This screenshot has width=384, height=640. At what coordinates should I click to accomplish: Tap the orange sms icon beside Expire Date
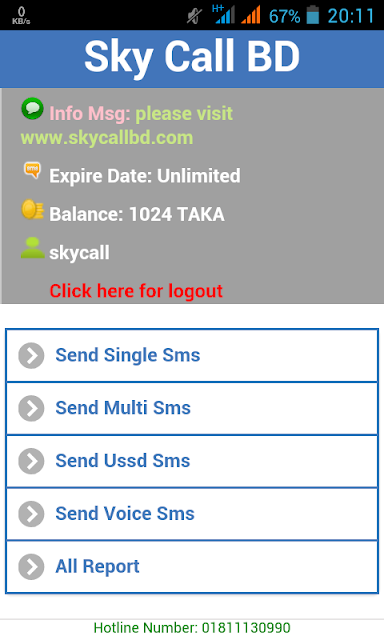coord(32,170)
